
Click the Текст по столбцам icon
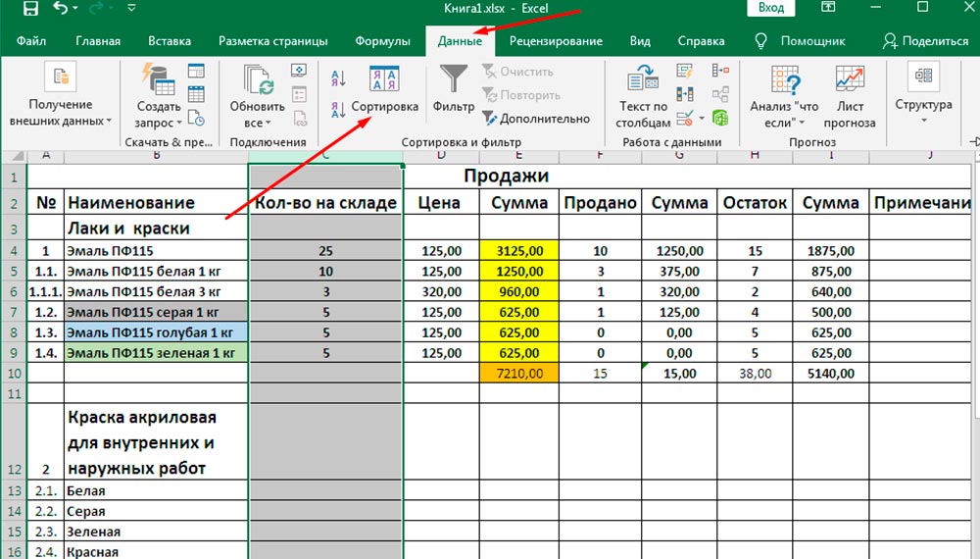643,79
